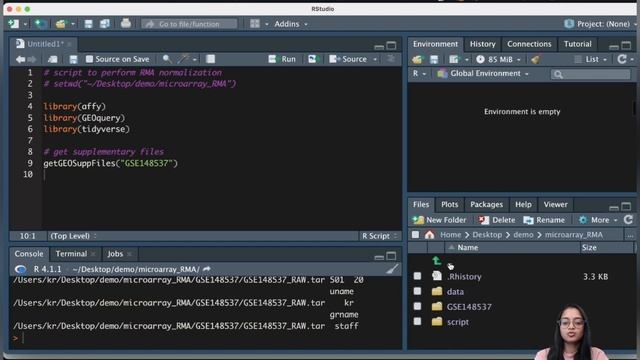Switch to the Plots tab
Screen dimensions: 640x360
[449, 204]
